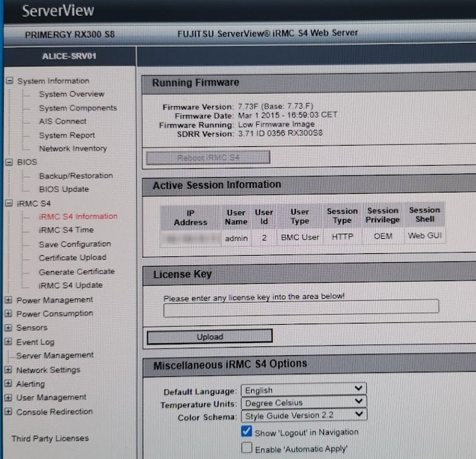The image size is (476, 459).
Task: Open Sensors section label
Action: coord(32,328)
